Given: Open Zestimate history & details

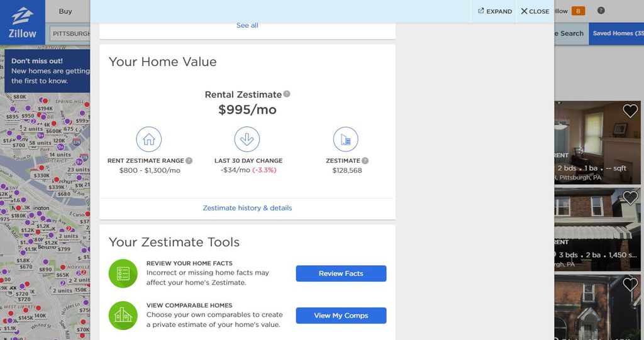Looking at the screenshot, I should coord(247,208).
